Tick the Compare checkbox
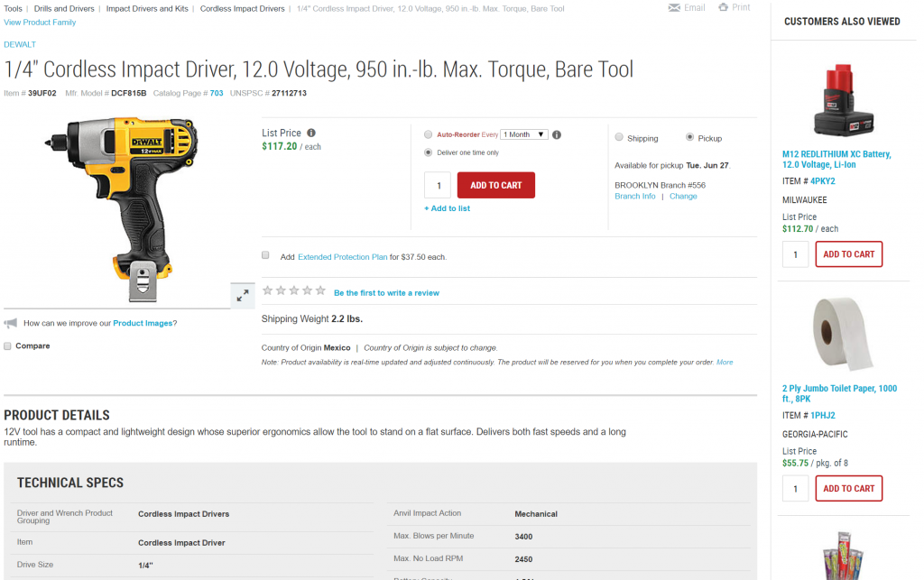 7,346
